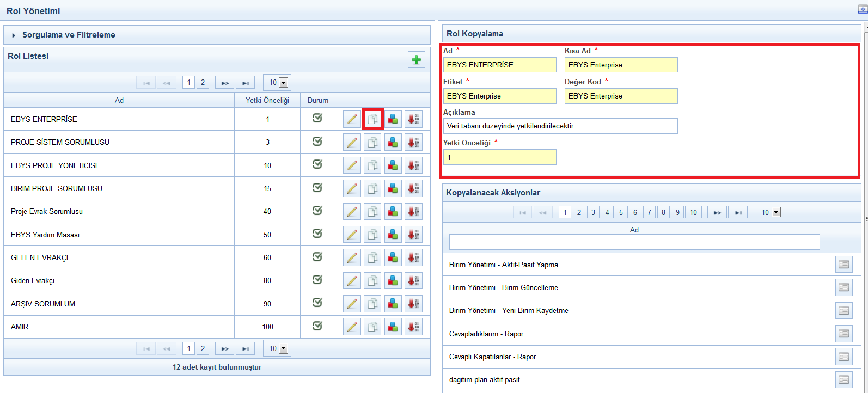Toggle the status checkmark for Giden Evrakçı
The width and height of the screenshot is (868, 393).
pyautogui.click(x=317, y=280)
